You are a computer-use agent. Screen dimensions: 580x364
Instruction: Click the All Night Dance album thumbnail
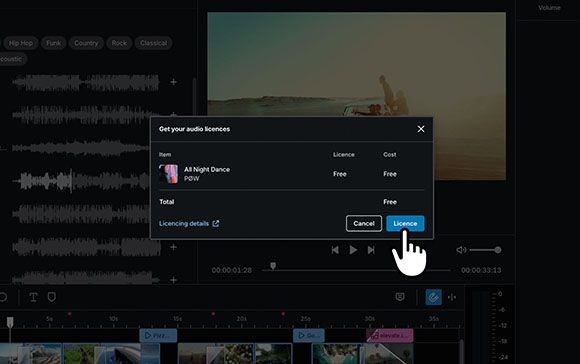pos(168,174)
